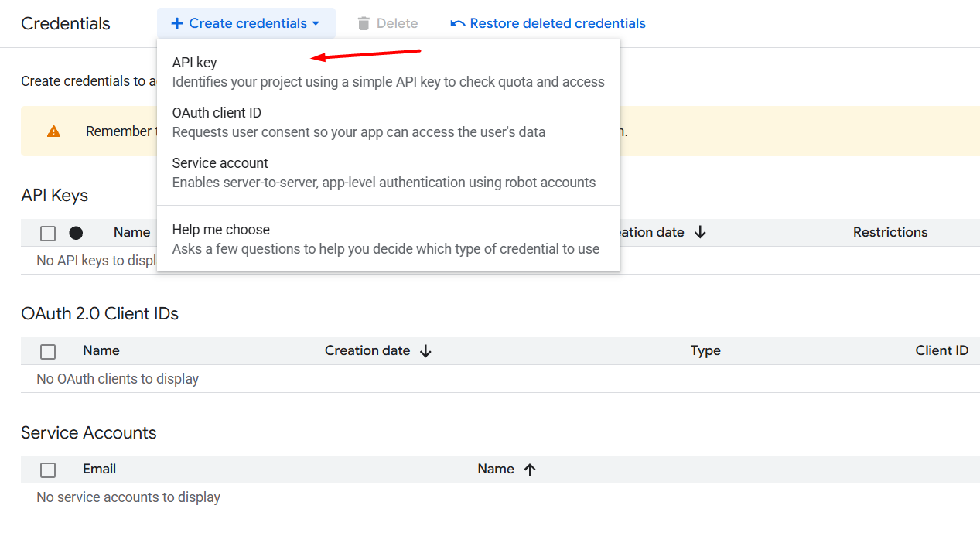The width and height of the screenshot is (980, 543).
Task: Click the Restrictions column header
Action: tap(890, 232)
